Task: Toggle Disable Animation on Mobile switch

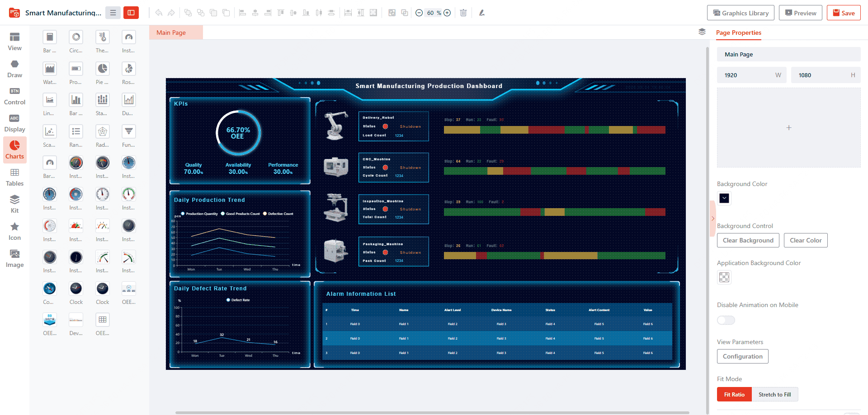Action: pyautogui.click(x=726, y=320)
